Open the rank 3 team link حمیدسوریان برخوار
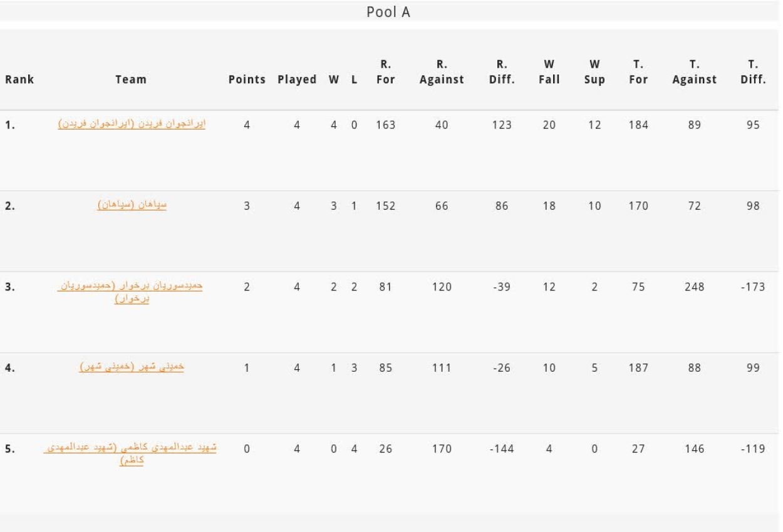 (x=132, y=292)
